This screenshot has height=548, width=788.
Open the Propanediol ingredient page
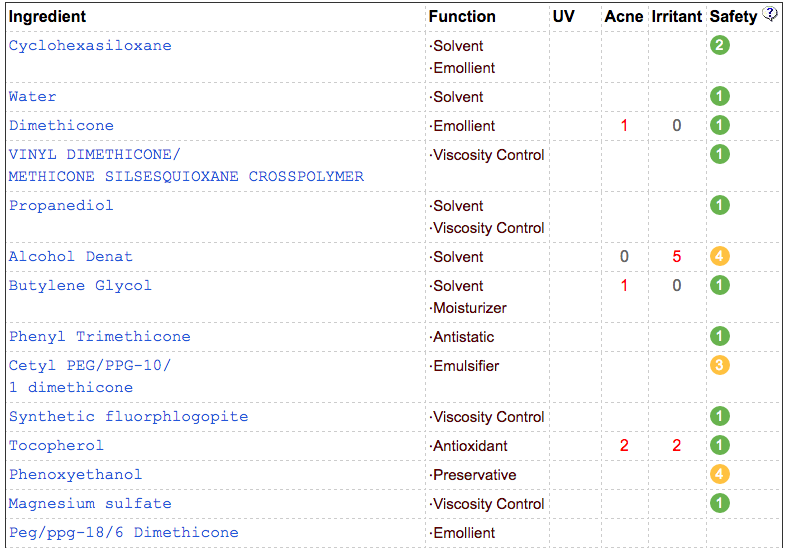61,205
